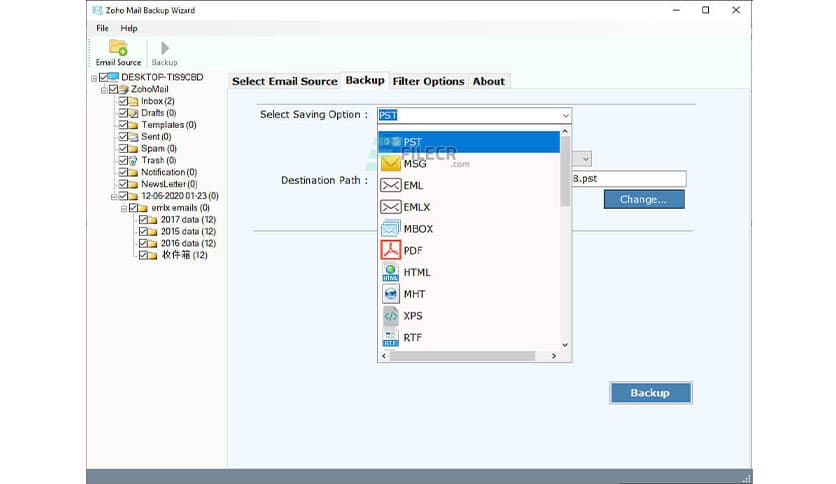Click the format list scroll up arrow
The image size is (836, 484).
pos(565,131)
